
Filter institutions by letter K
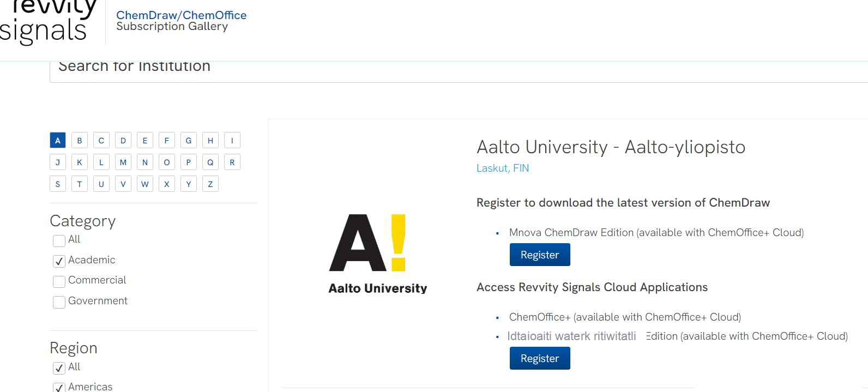80,162
